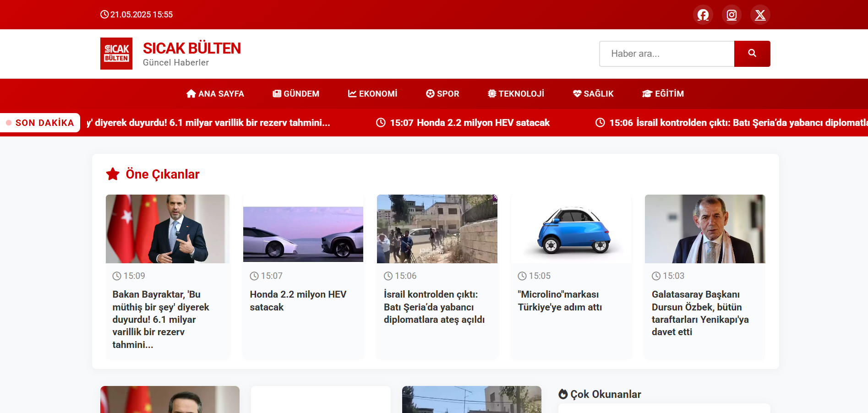This screenshot has width=868, height=413.
Task: Click the flame icon beside Çok Okunanlar
Action: (x=563, y=394)
